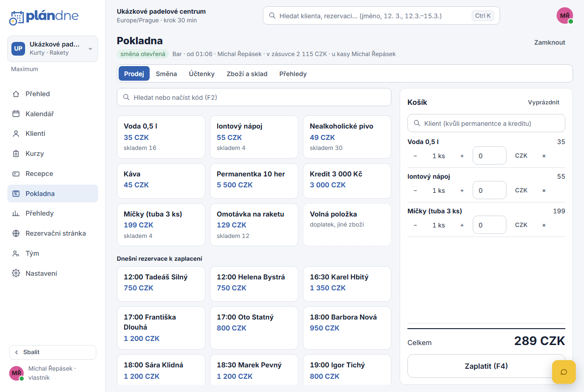
Task: Click the Klient search field in Košík
Action: (486, 123)
